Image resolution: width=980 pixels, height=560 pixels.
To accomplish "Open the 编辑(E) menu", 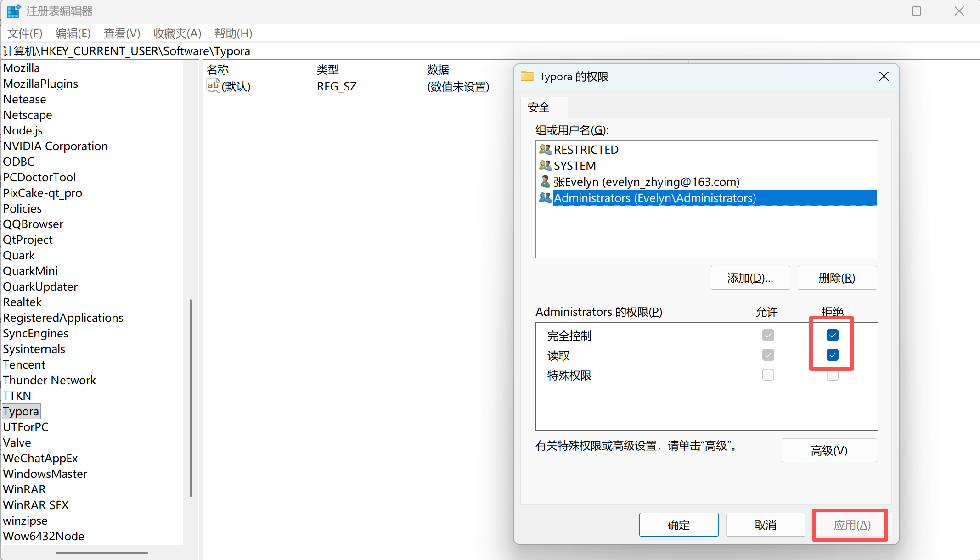I will coord(73,33).
